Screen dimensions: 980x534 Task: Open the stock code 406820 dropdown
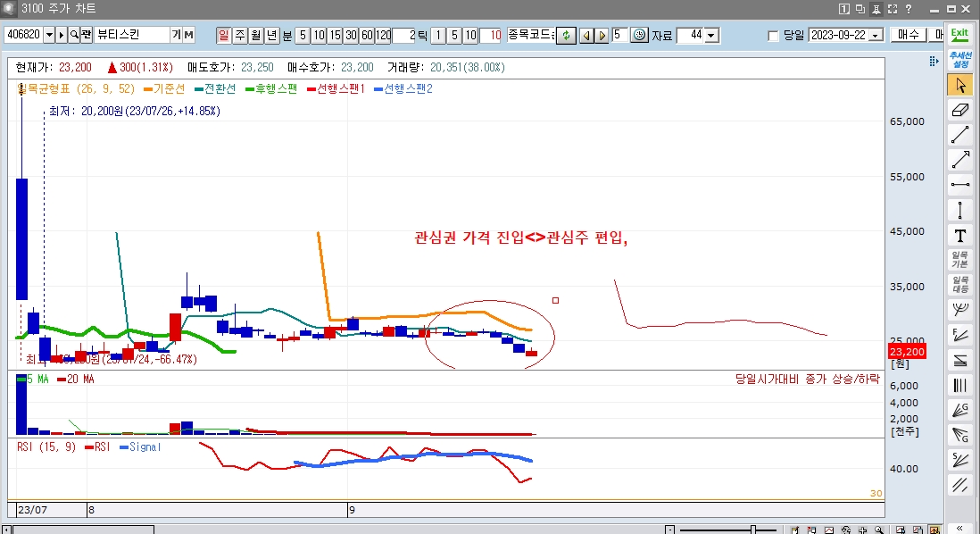49,36
